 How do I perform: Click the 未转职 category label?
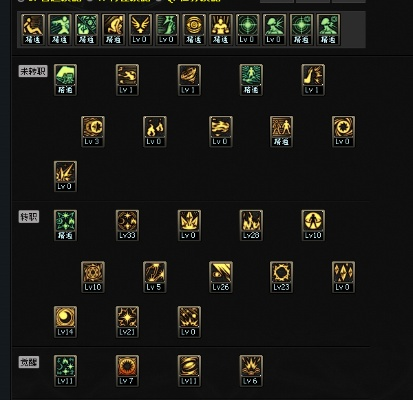pos(33,71)
